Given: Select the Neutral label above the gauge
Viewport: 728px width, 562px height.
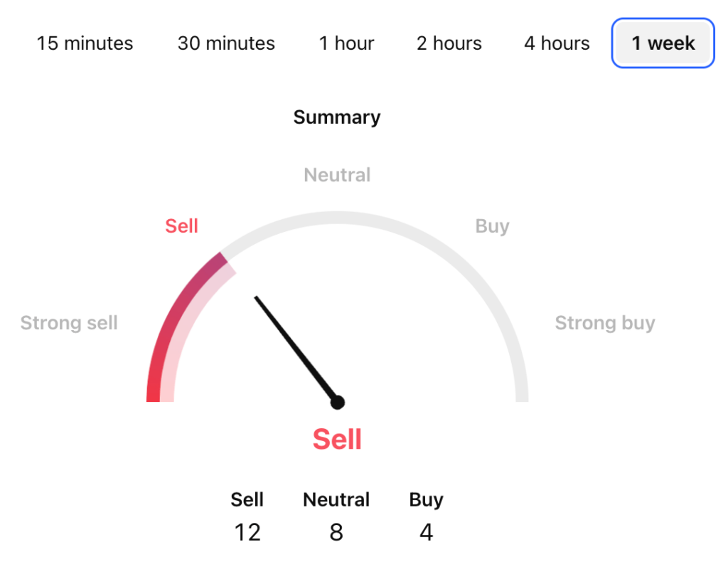Looking at the screenshot, I should pos(336,175).
